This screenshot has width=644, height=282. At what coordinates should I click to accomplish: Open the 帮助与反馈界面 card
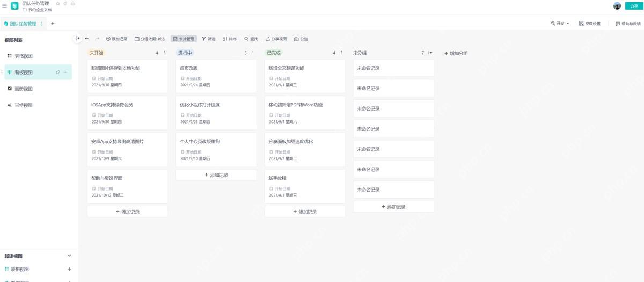coord(128,186)
